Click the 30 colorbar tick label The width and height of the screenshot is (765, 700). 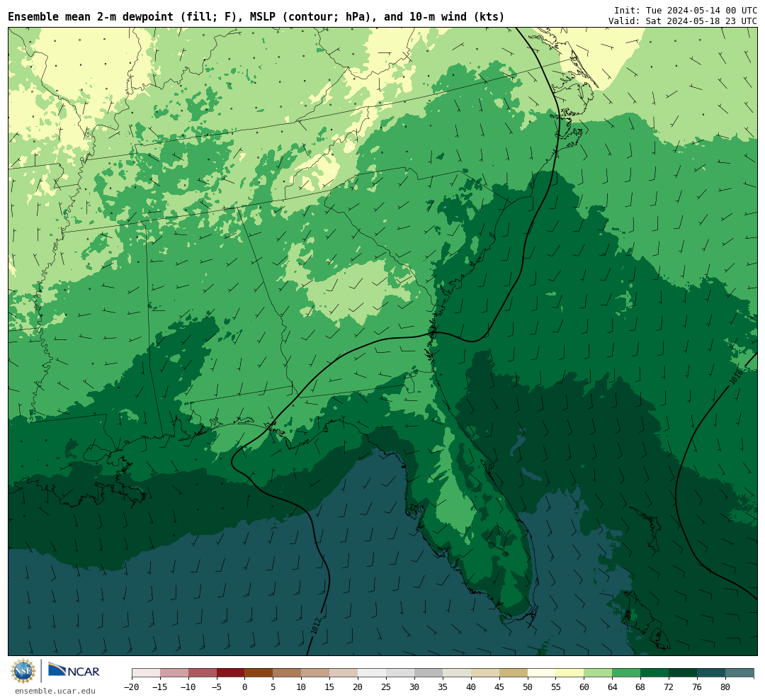[414, 687]
